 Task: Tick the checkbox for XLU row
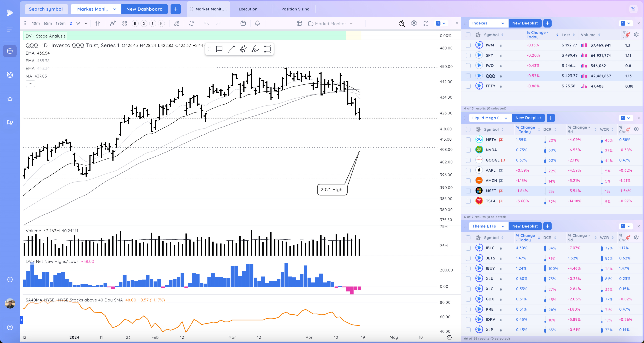coord(468,279)
